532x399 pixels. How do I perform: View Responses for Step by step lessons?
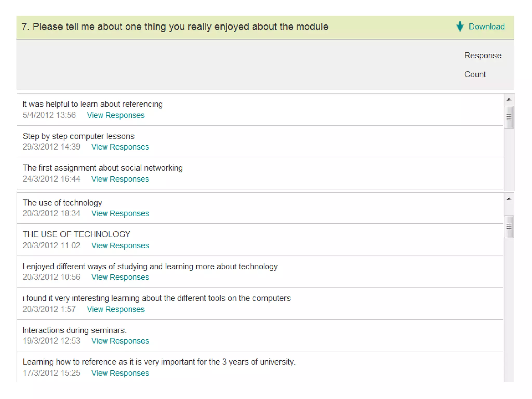tap(120, 147)
